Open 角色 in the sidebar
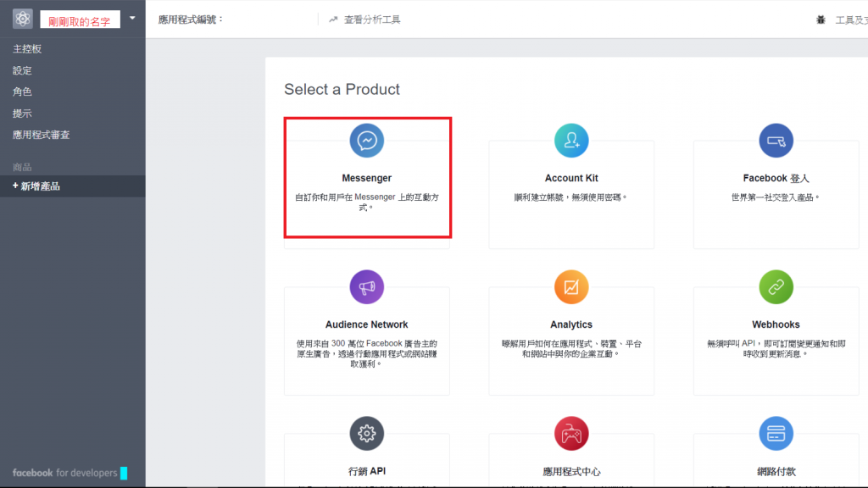This screenshot has width=868, height=488. click(22, 91)
